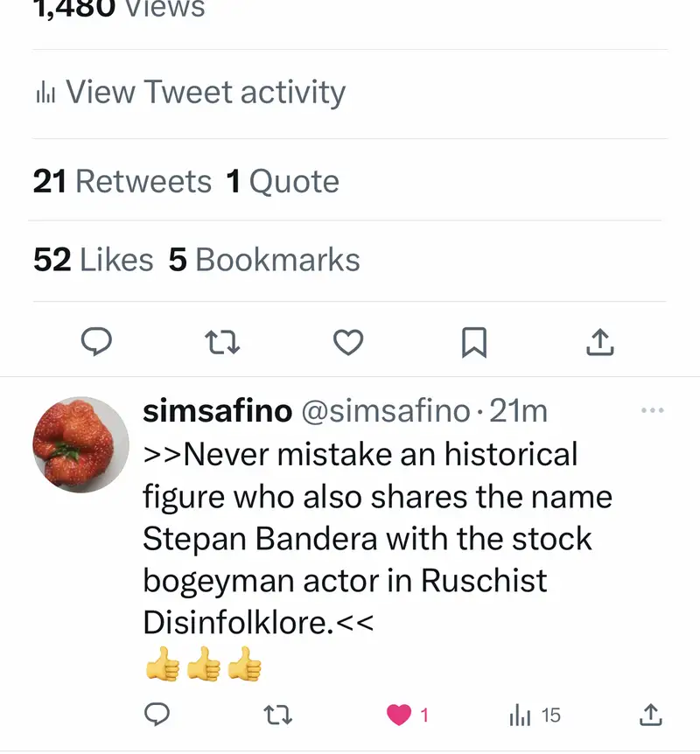Bookmark the main tweet
Screen dimensions: 700x754
click(x=473, y=343)
